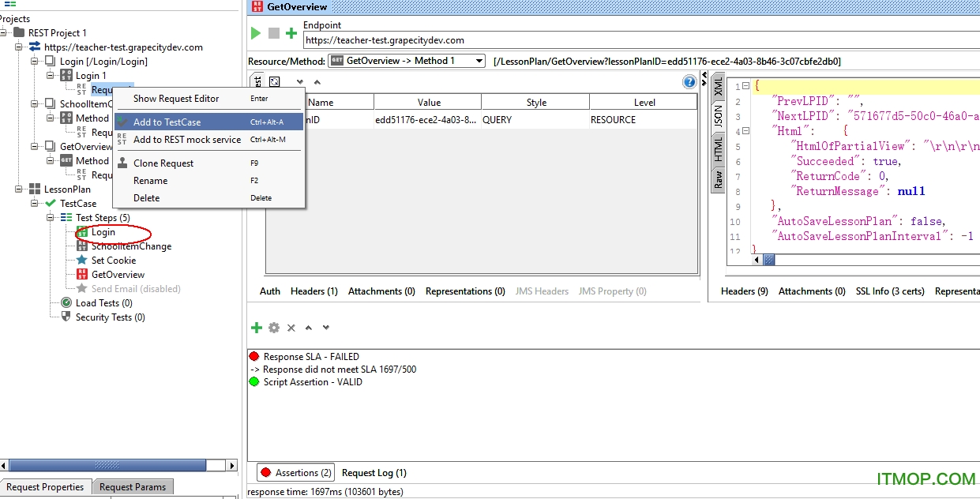The height and width of the screenshot is (499, 980).
Task: Cancel request with gray stop icon
Action: click(x=274, y=33)
